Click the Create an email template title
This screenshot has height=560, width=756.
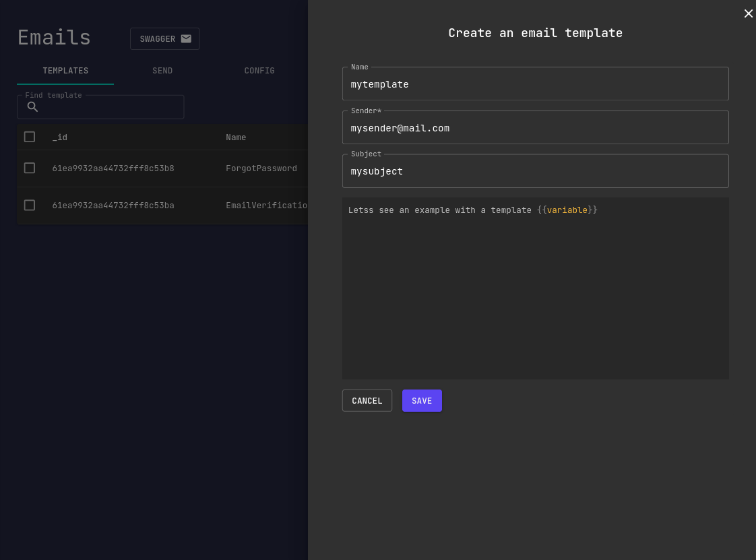click(x=535, y=33)
